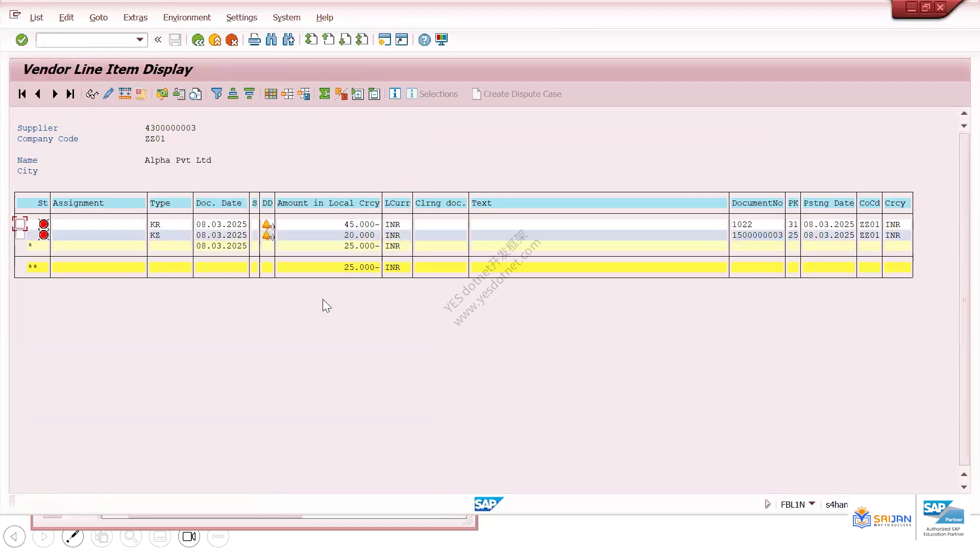The height and width of the screenshot is (551, 980).
Task: Click the Selections button
Action: click(x=432, y=94)
